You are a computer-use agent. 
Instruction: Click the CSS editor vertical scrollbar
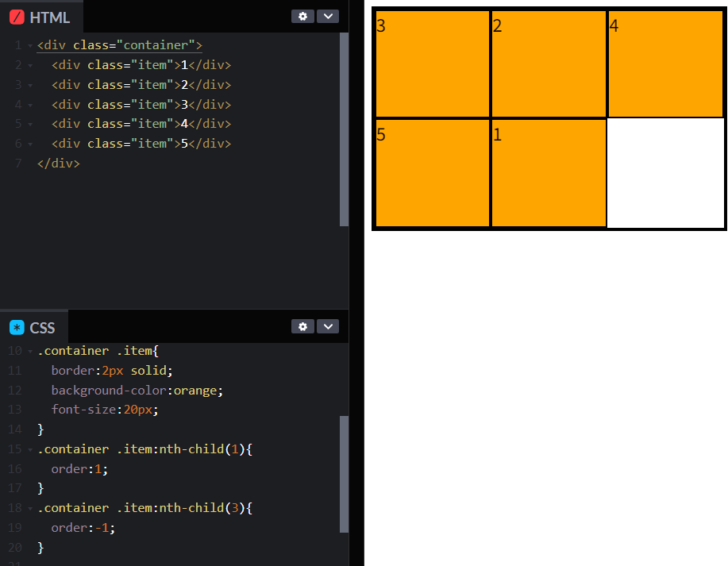344,474
